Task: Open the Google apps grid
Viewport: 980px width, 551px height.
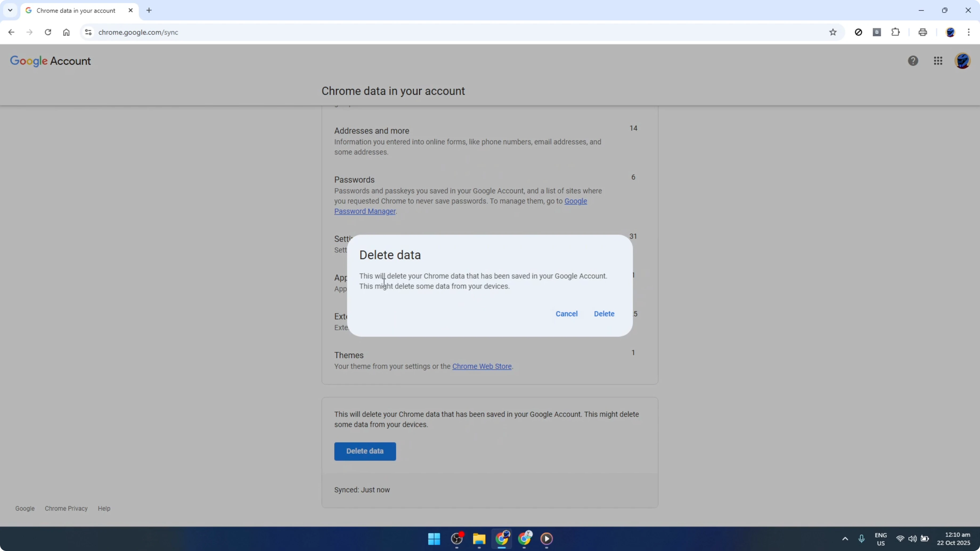Action: (938, 61)
